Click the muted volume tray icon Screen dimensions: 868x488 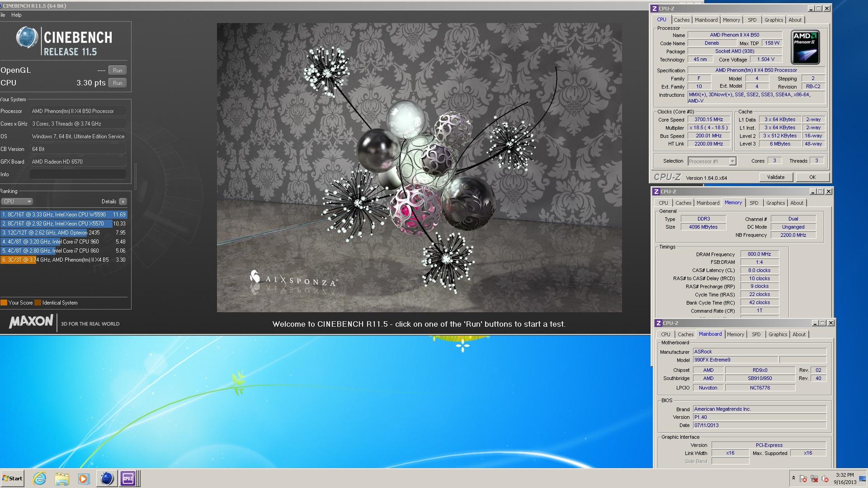click(825, 479)
